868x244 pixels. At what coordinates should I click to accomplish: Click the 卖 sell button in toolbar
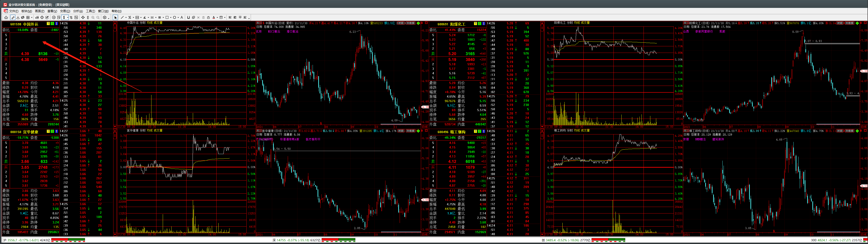(235, 18)
